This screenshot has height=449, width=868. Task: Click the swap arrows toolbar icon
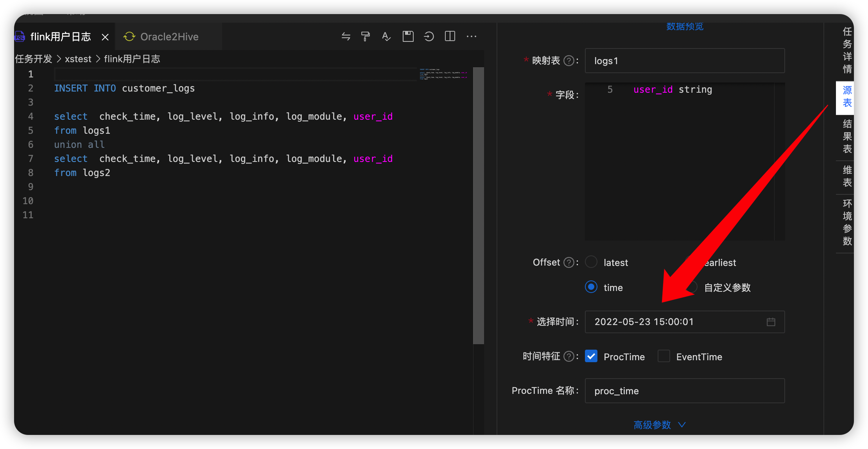coord(346,37)
